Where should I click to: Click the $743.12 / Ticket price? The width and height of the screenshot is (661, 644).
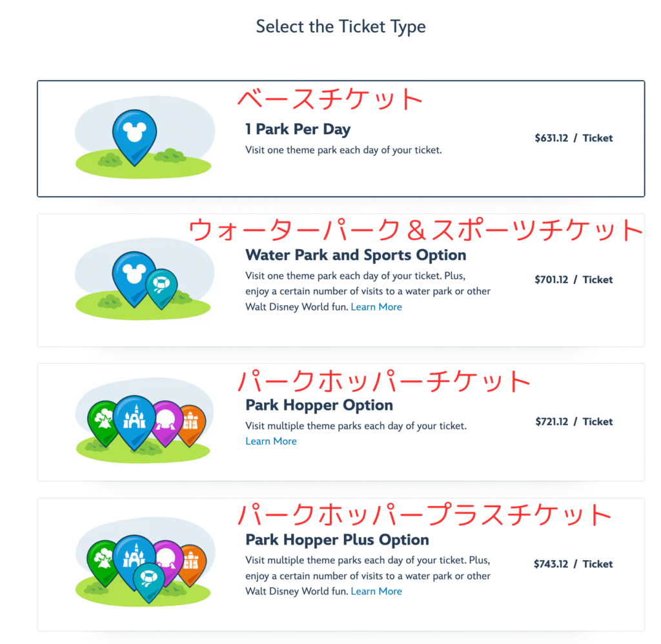pos(573,564)
